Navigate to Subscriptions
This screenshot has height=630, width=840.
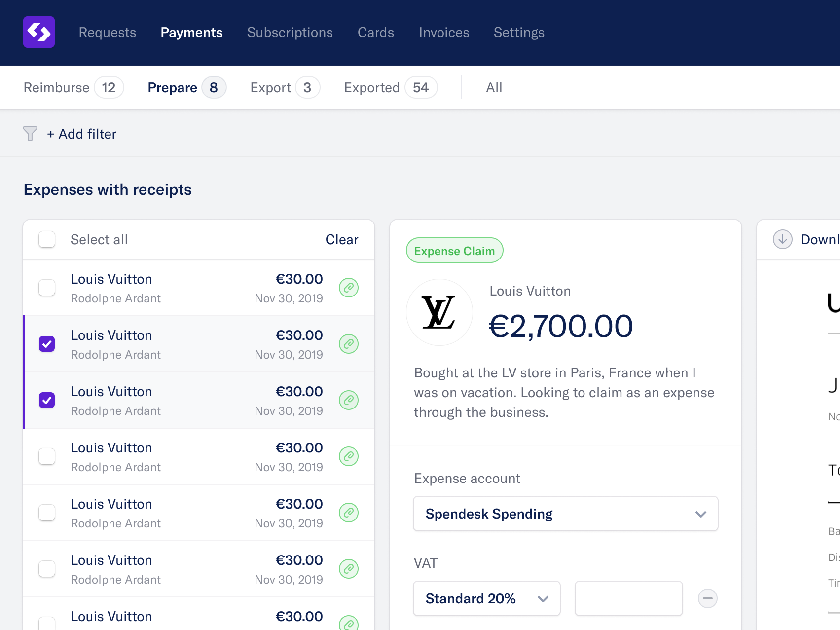[290, 32]
